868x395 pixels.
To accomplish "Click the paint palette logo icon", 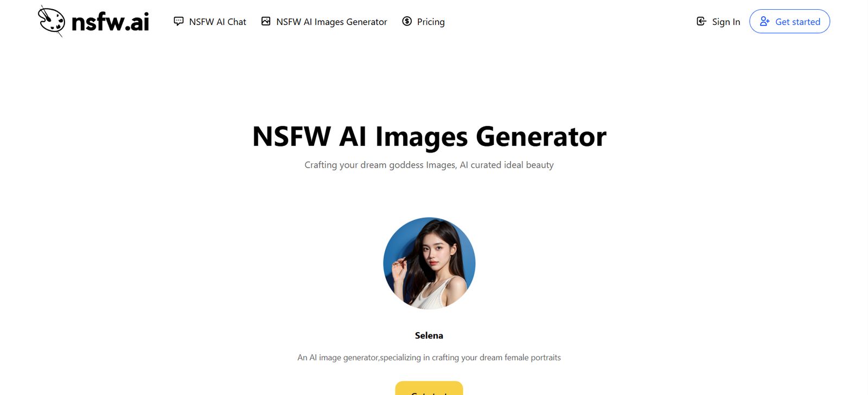I will [x=52, y=21].
